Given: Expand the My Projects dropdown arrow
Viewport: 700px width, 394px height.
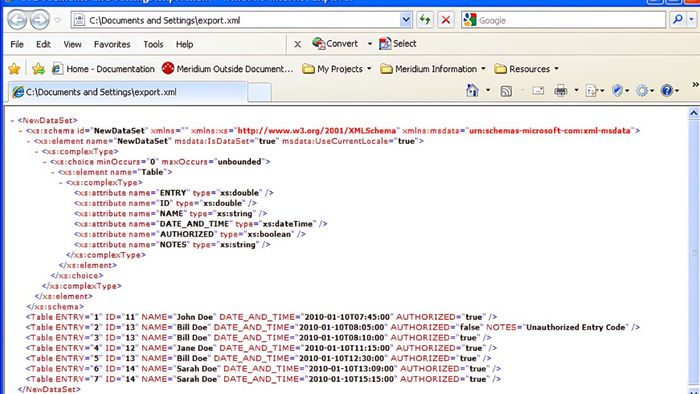Looking at the screenshot, I should [369, 69].
